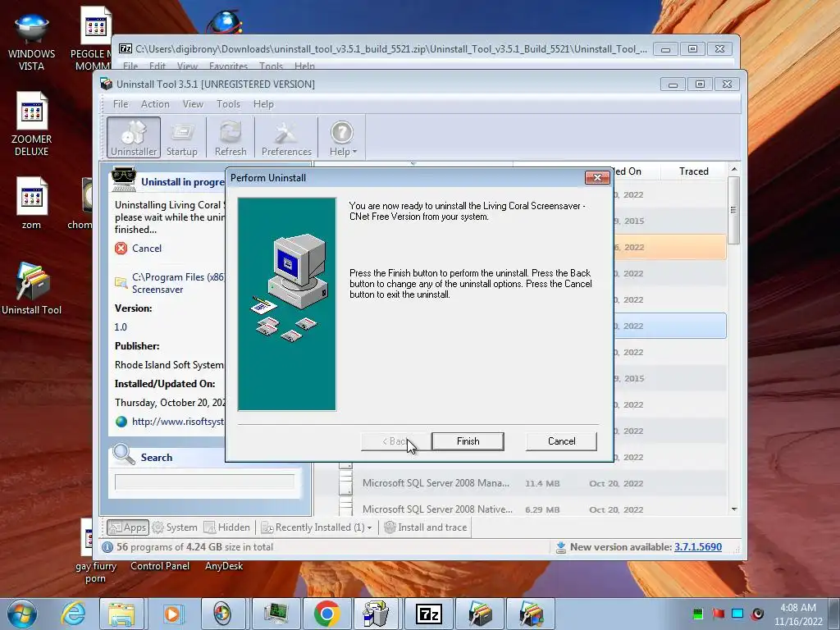Click the program list scroll up arrow

pos(734,169)
